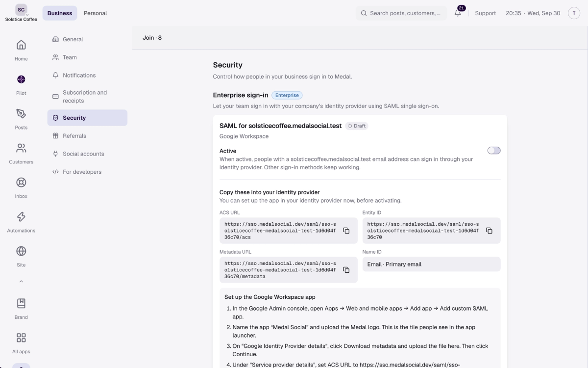
Task: Click the Entity ID URL text
Action: point(423,231)
